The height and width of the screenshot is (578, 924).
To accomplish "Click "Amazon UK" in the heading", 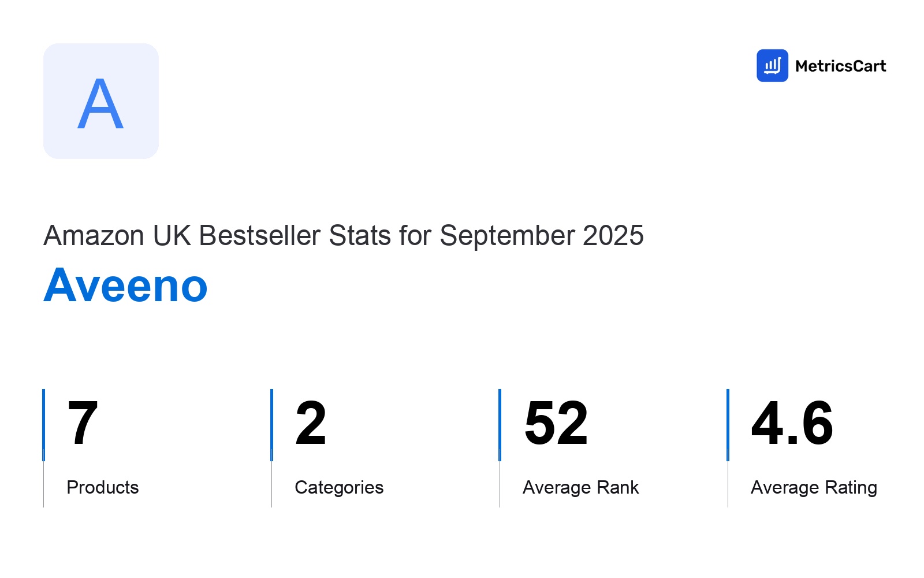I will click(118, 236).
